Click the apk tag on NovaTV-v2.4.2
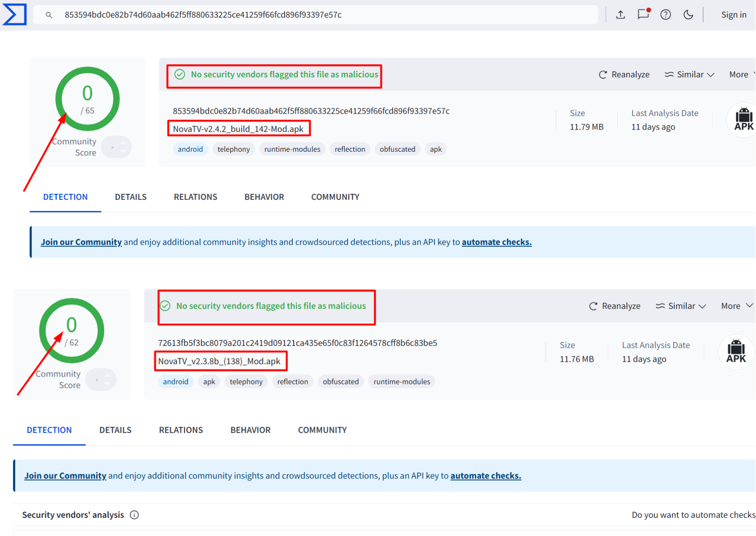Image resolution: width=756 pixels, height=536 pixels. click(x=436, y=149)
